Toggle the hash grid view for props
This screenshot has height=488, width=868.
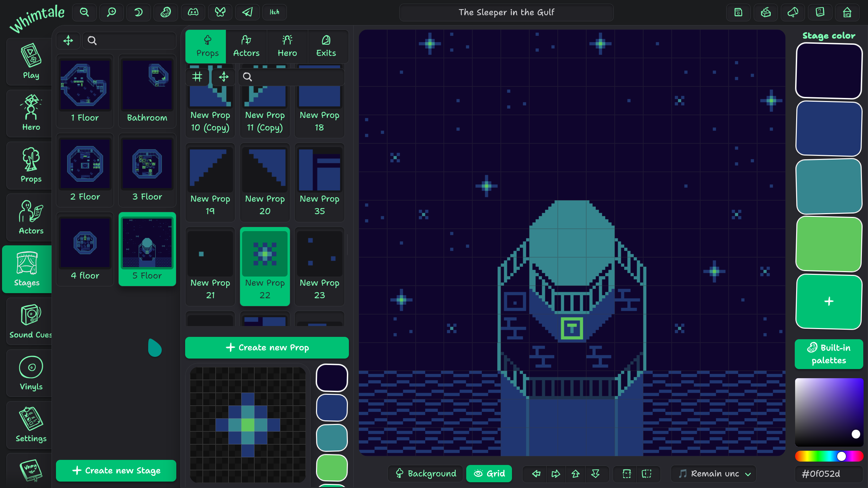pyautogui.click(x=197, y=77)
